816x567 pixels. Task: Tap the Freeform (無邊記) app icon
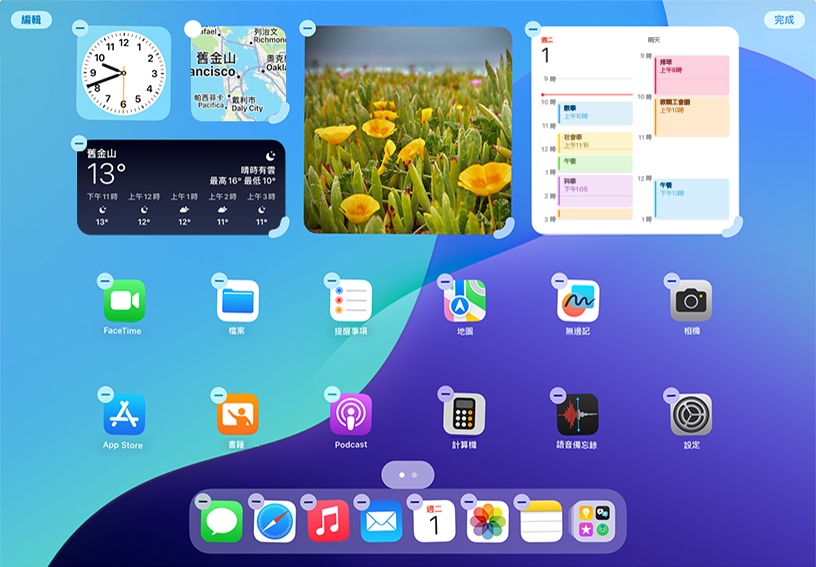(578, 301)
